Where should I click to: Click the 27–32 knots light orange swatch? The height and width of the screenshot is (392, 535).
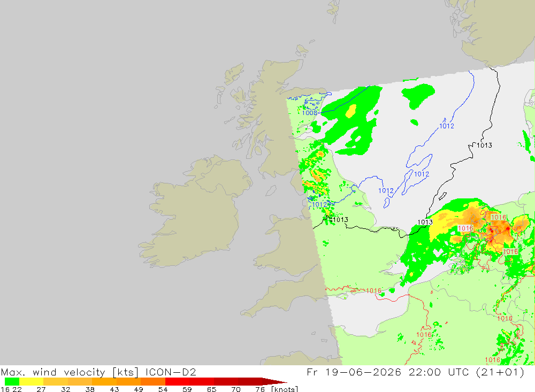(x=56, y=381)
